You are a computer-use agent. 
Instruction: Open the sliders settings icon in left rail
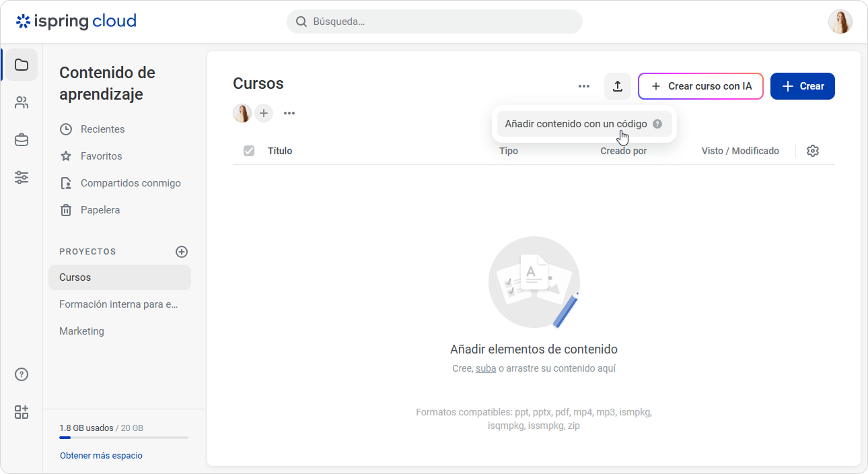click(22, 178)
